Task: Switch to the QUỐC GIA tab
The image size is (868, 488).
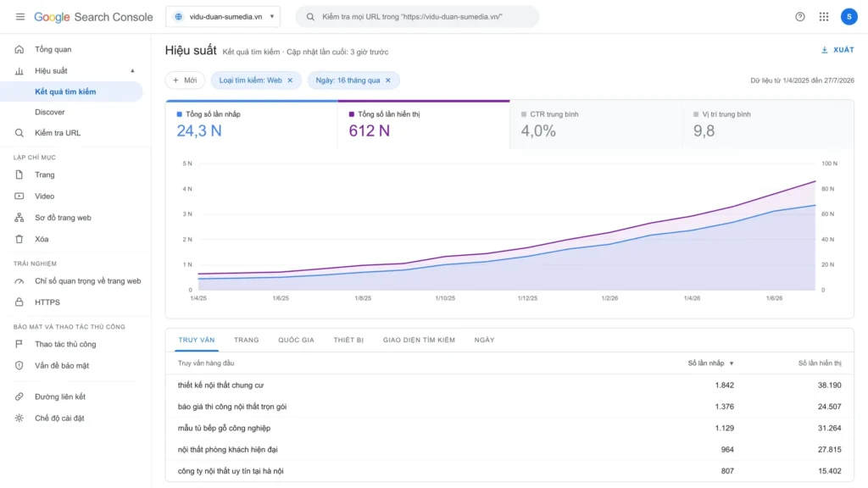Action: pos(296,340)
